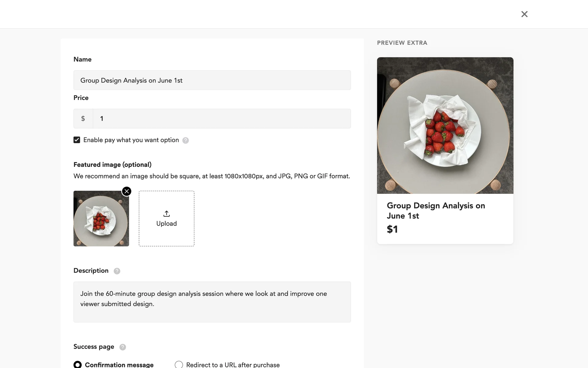This screenshot has width=588, height=368.
Task: Choose Redirect to a URL after purchase
Action: [x=179, y=364]
